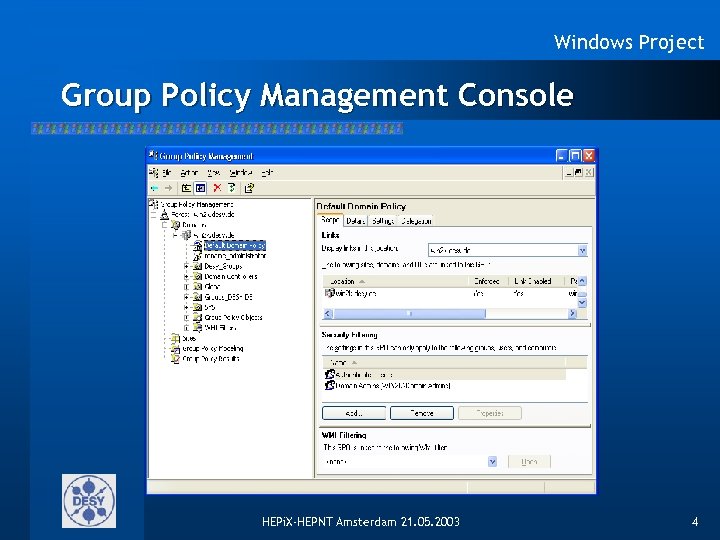
Task: Collapse the Domains node
Action: click(164, 225)
